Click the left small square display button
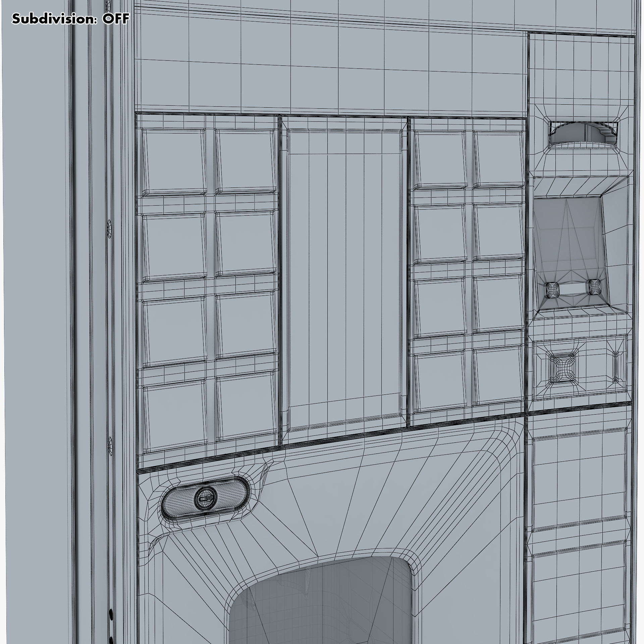This screenshot has width=644, height=644. tap(552, 289)
